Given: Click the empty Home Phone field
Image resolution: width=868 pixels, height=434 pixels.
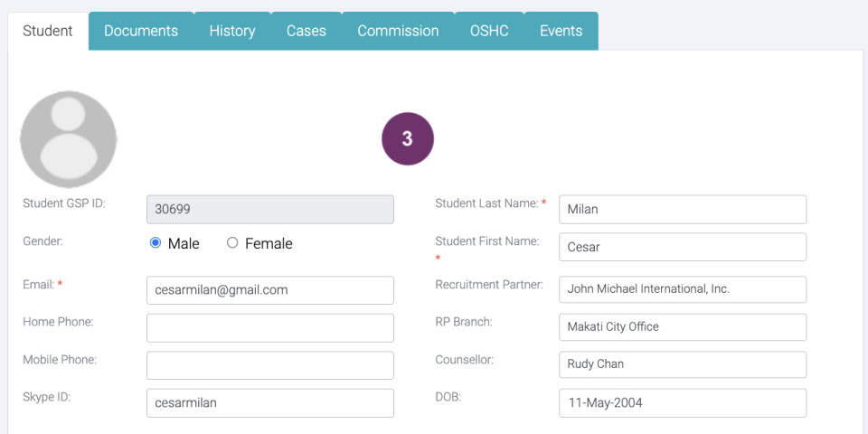Looking at the screenshot, I should (269, 328).
